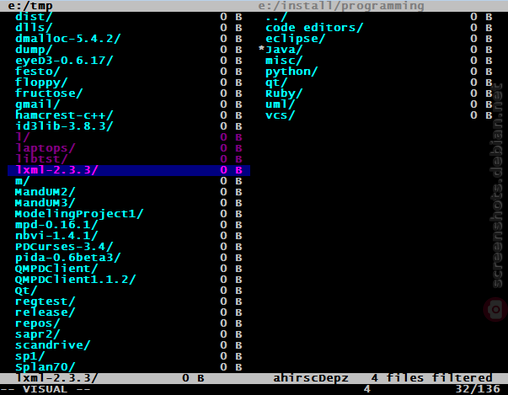This screenshot has width=508, height=395.
Task: Activate the e:/install/programming pane title
Action: coord(341,6)
